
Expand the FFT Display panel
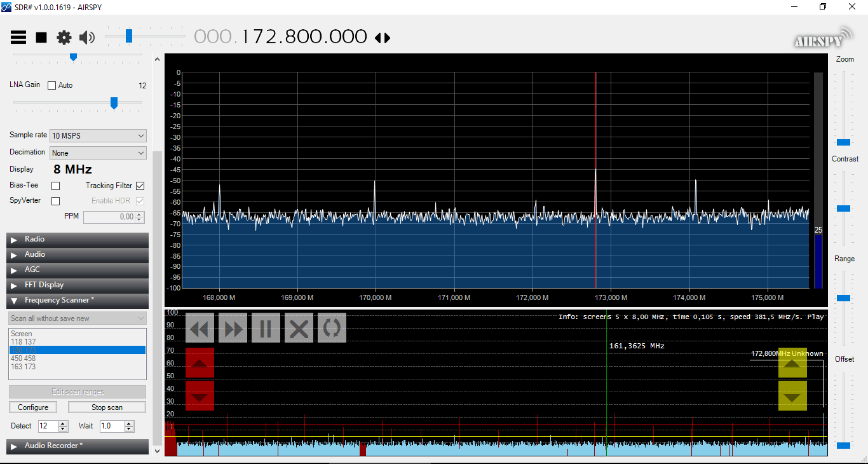click(78, 285)
